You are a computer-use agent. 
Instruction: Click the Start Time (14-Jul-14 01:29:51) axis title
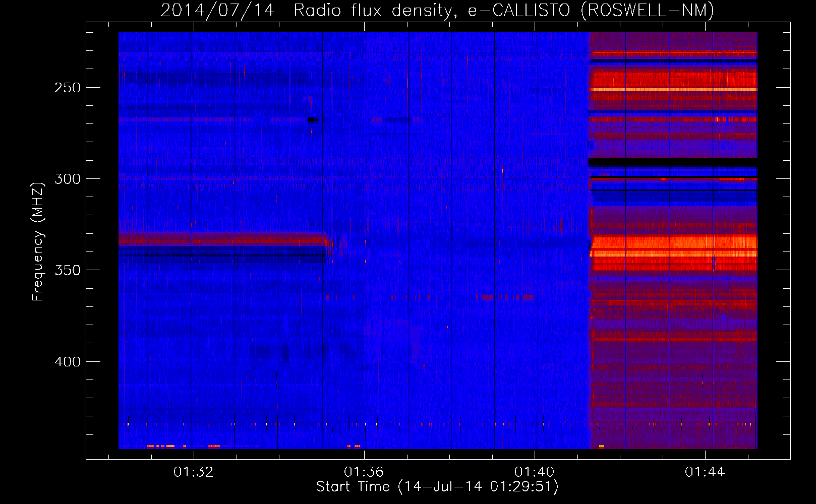[x=437, y=487]
